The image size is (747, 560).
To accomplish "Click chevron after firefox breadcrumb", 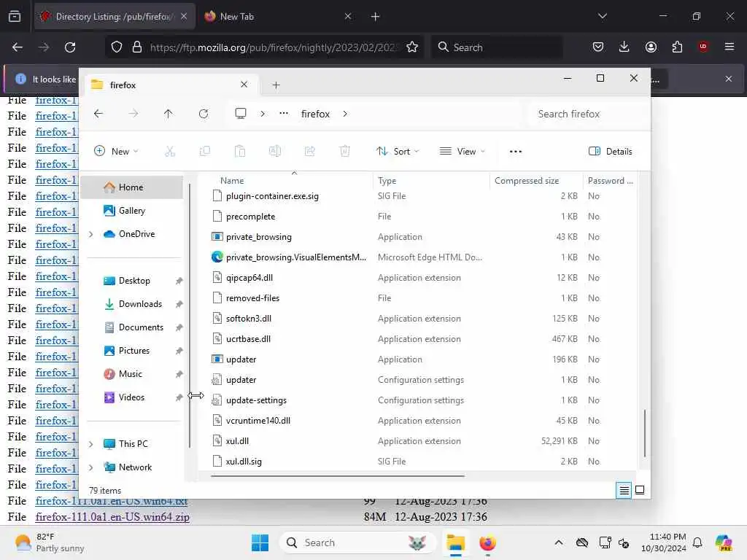I will (x=345, y=114).
